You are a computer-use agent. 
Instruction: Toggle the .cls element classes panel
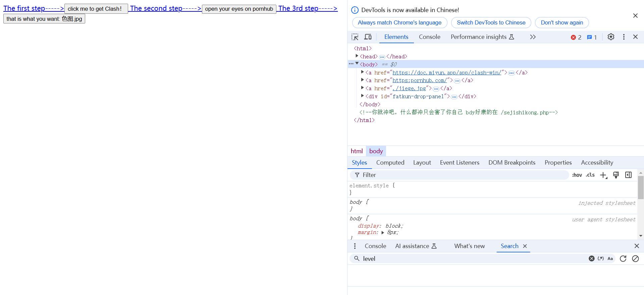coord(590,175)
